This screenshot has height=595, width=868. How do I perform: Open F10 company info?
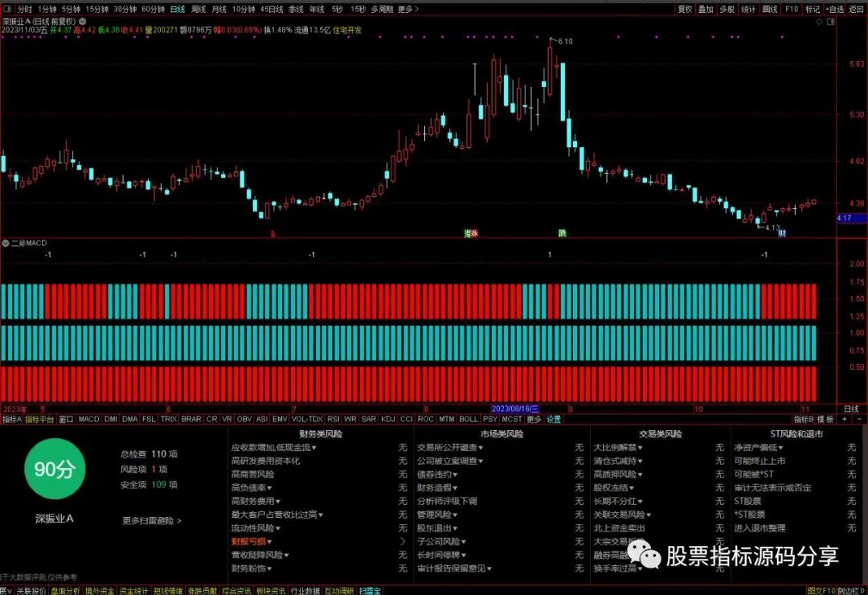(x=792, y=10)
